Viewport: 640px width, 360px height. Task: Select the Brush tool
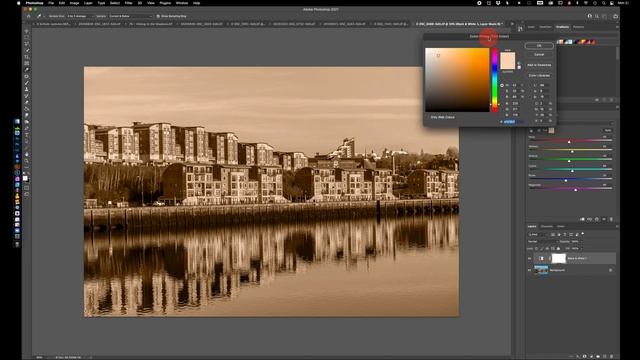point(27,83)
